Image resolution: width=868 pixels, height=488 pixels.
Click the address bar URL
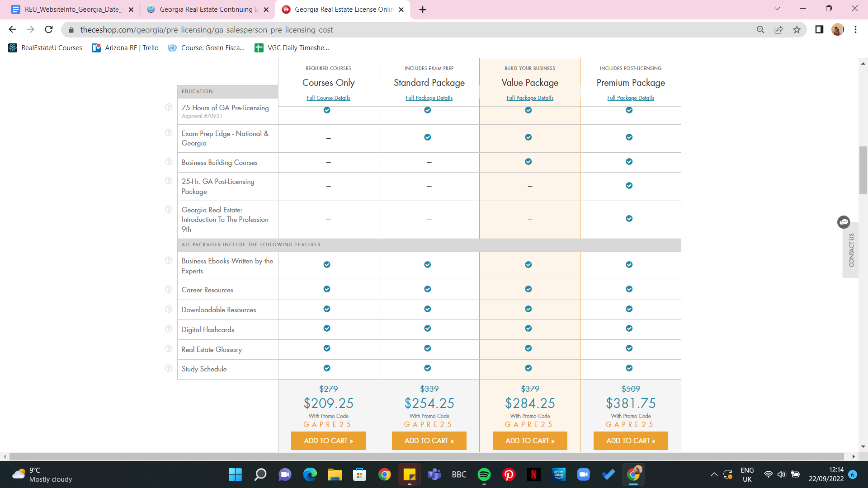(x=207, y=30)
